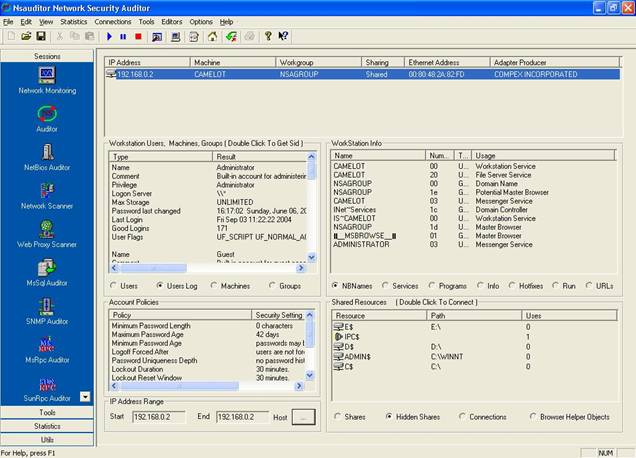Click the Paste clipboard toolbar icon

pos(90,37)
